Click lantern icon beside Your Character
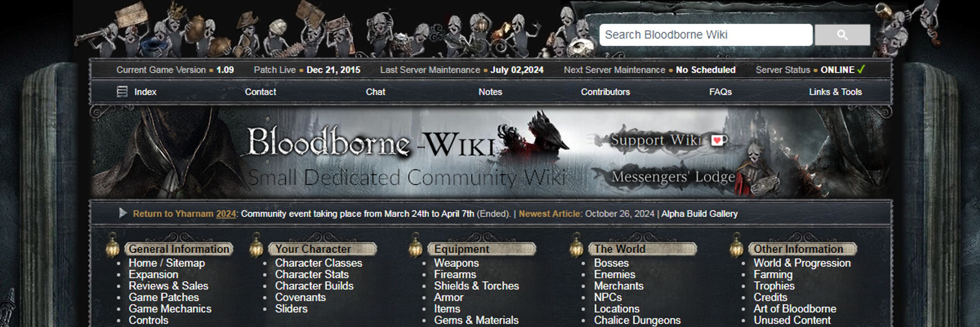 pyautogui.click(x=256, y=245)
